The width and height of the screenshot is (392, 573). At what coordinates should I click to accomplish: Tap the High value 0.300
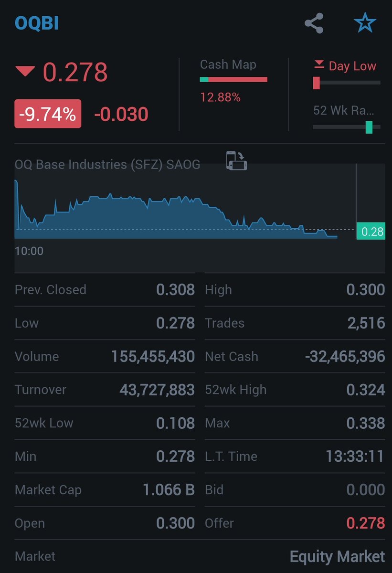(366, 290)
